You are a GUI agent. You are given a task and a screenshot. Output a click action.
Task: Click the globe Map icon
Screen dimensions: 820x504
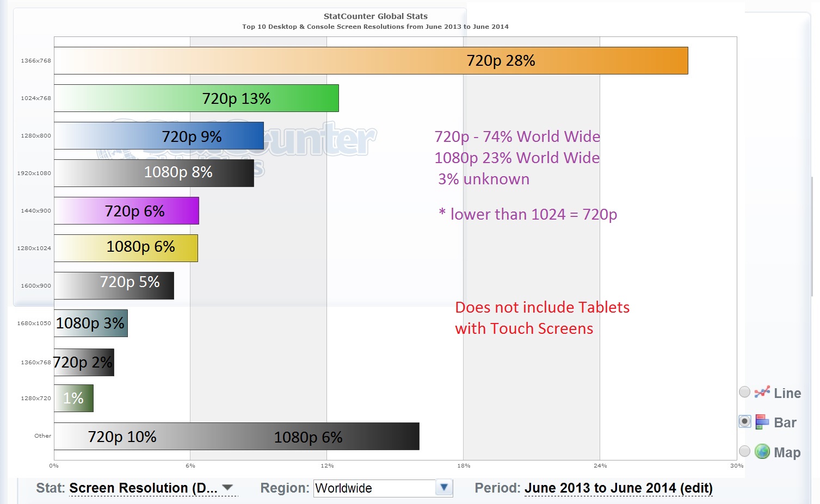pos(762,451)
